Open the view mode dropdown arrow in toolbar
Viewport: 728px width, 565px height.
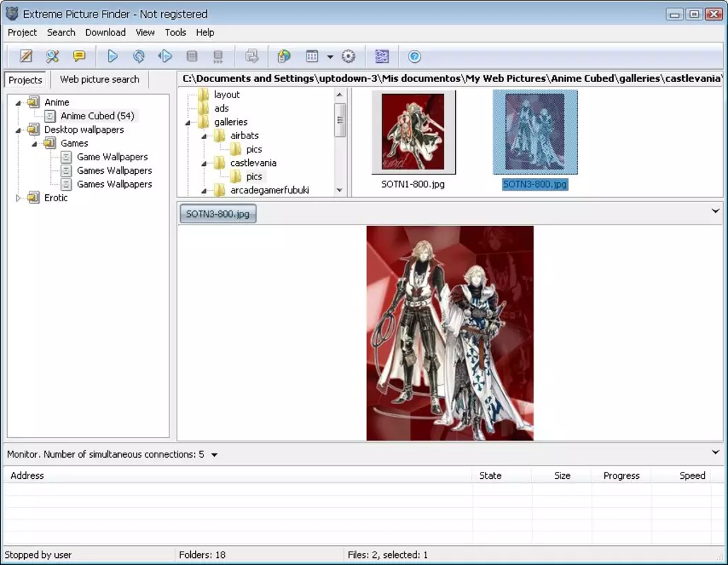click(x=330, y=57)
